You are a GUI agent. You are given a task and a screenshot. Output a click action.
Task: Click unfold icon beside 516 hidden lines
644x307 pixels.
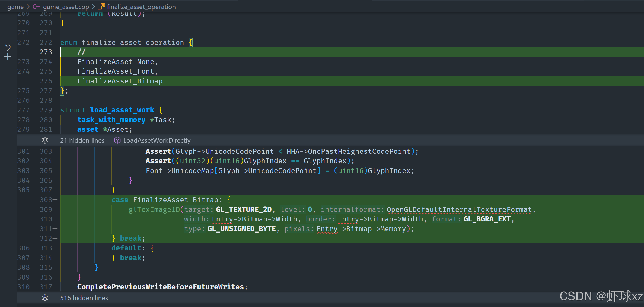(x=45, y=298)
